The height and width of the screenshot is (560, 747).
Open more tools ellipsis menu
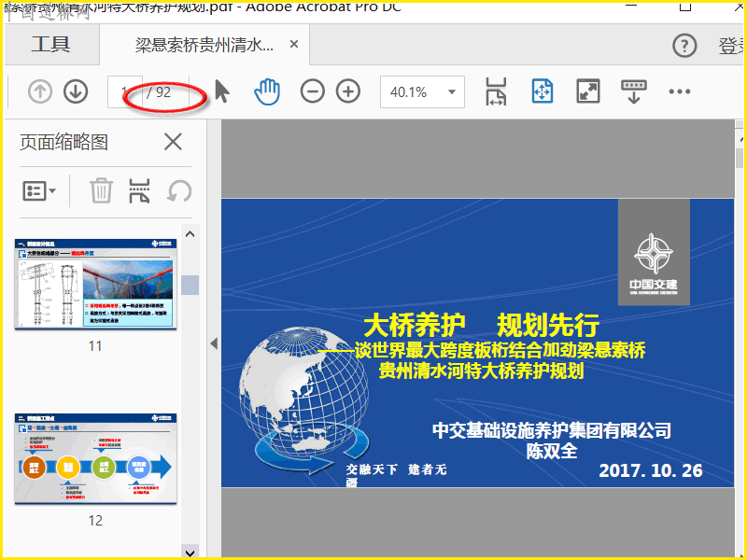click(679, 91)
